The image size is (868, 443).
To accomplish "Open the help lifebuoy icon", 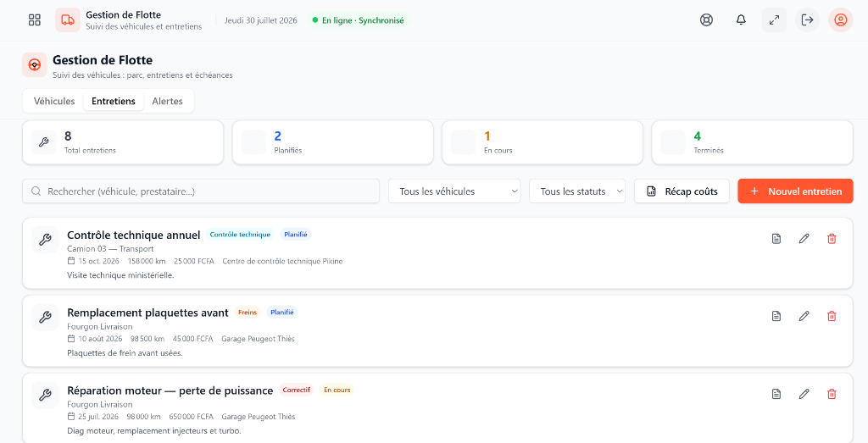I will 706,20.
